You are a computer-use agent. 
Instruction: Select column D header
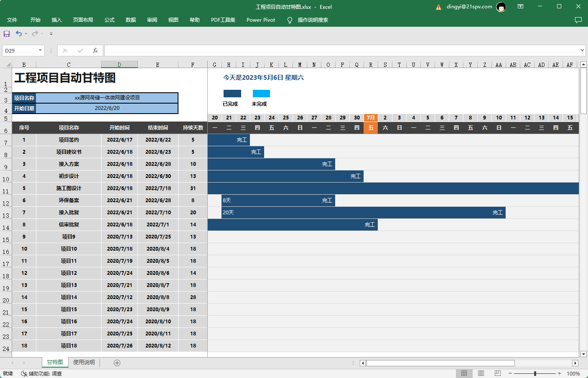pyautogui.click(x=120, y=65)
